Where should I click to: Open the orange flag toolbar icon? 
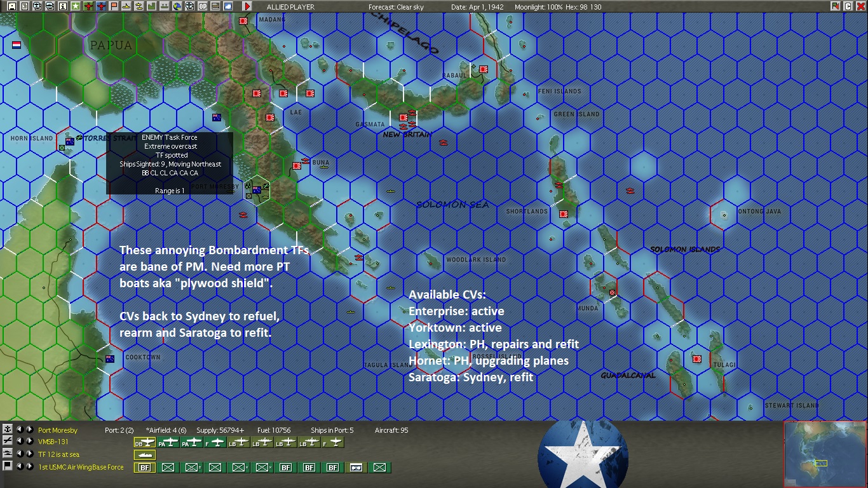pos(114,6)
